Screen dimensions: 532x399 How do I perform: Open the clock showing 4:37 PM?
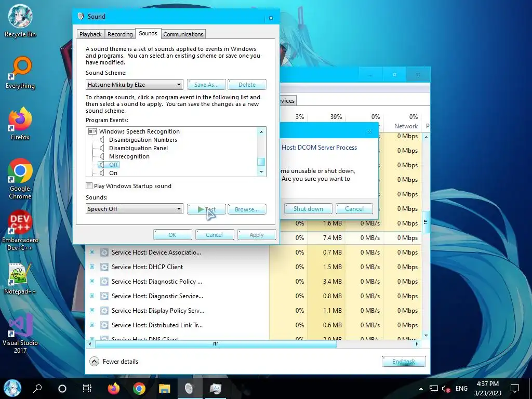tap(487, 389)
